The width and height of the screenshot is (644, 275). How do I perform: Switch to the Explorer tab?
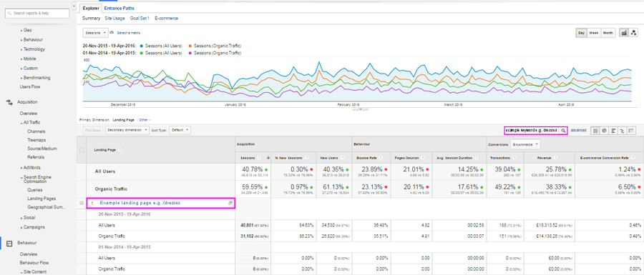coord(90,8)
